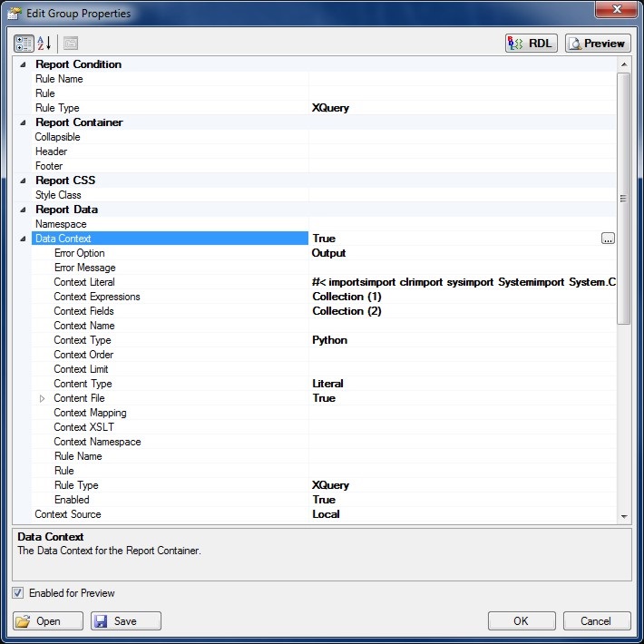Collapse the Report Container section

pos(23,122)
